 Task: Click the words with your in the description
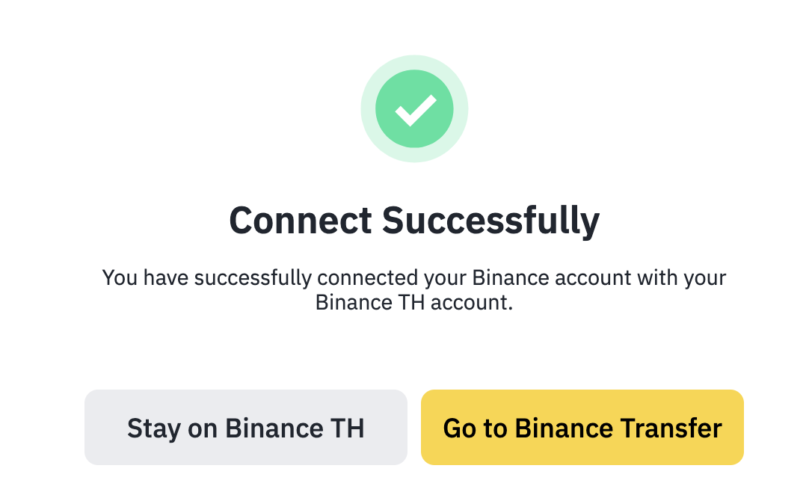click(x=681, y=278)
